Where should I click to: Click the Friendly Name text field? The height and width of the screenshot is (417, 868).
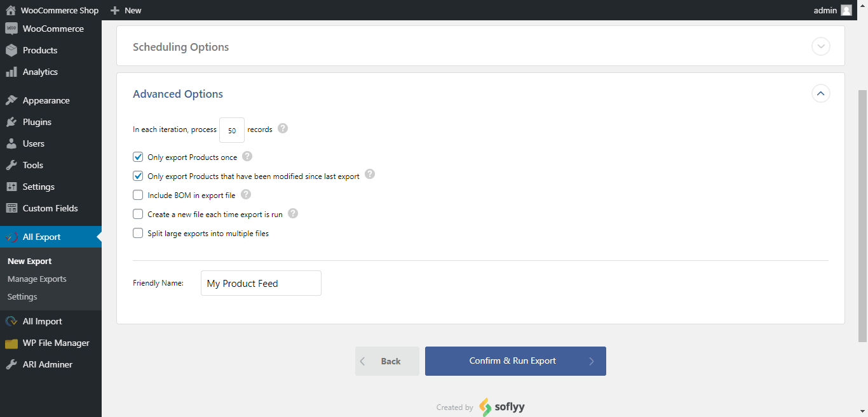(261, 283)
